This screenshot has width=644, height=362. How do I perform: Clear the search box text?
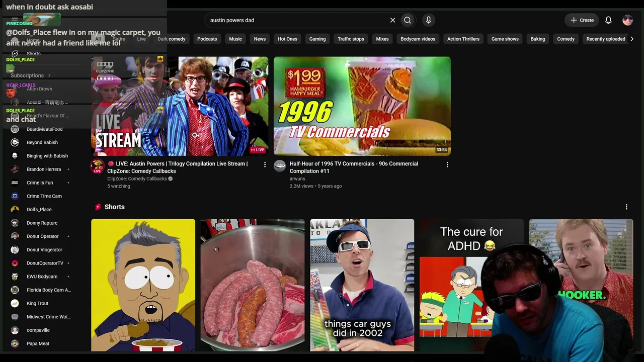[392, 20]
